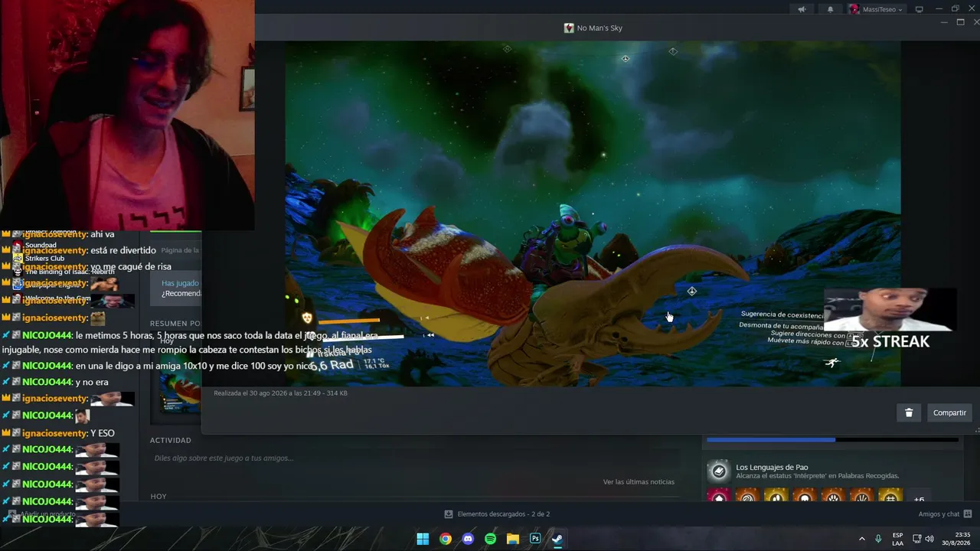The image size is (980, 551).
Task: Click the Compartir button
Action: 949,412
